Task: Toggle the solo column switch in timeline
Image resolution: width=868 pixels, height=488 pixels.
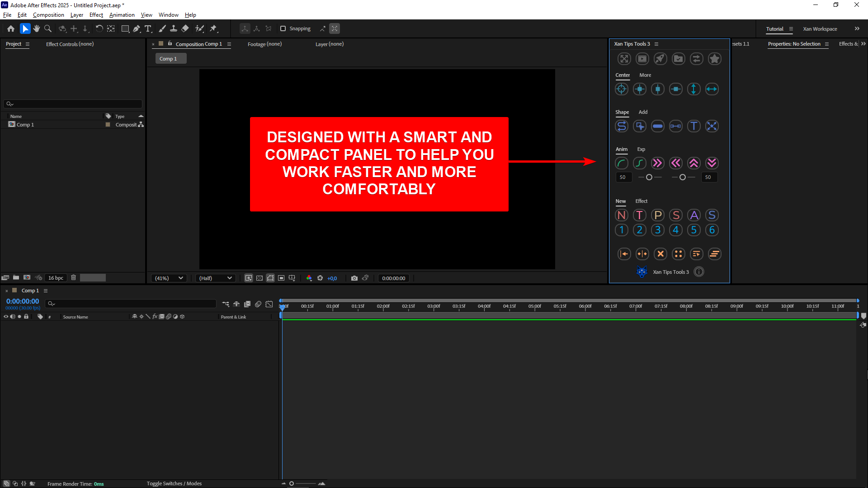Action: [x=19, y=316]
